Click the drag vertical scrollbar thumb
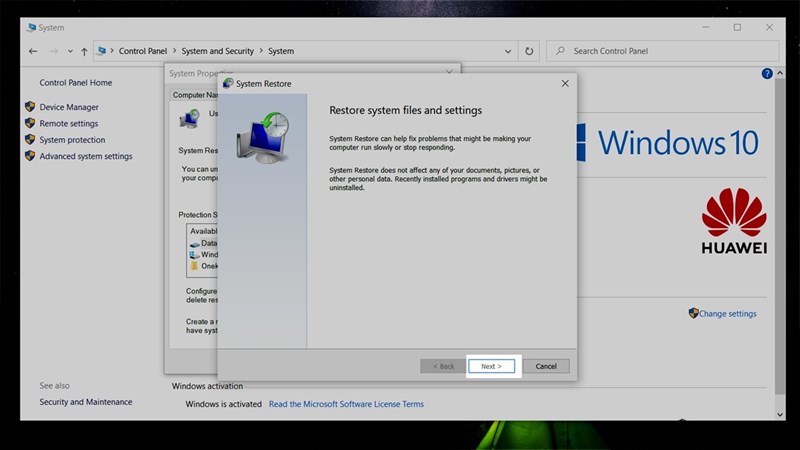The height and width of the screenshot is (450, 800). click(780, 237)
